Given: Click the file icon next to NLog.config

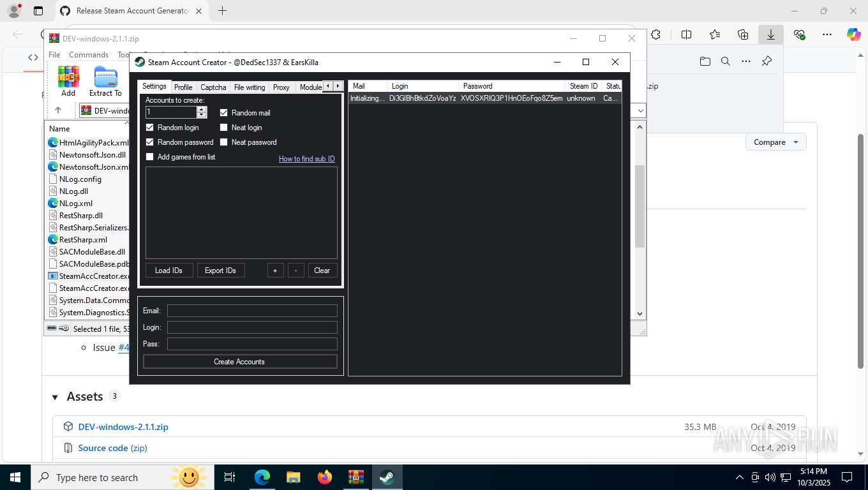Looking at the screenshot, I should click(53, 179).
